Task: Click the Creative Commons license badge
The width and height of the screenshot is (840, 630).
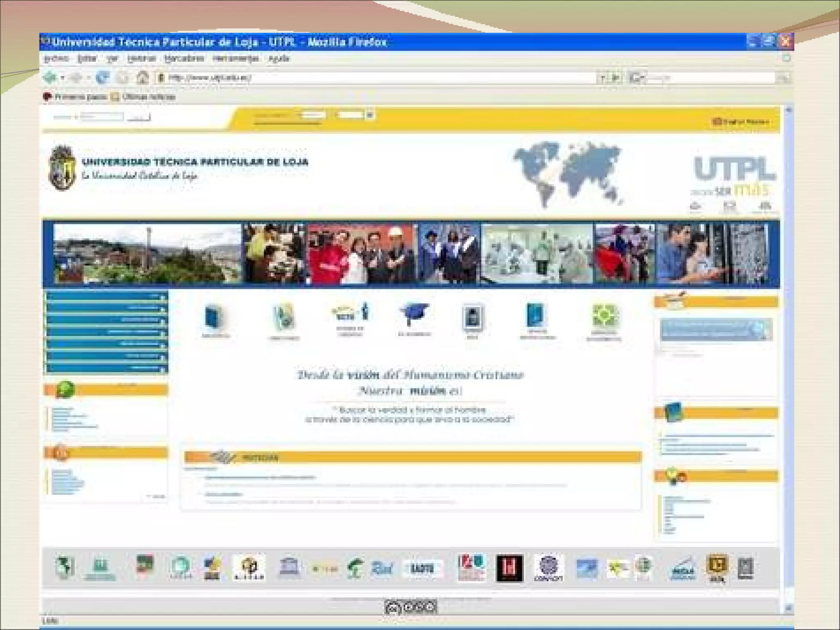Action: [410, 607]
